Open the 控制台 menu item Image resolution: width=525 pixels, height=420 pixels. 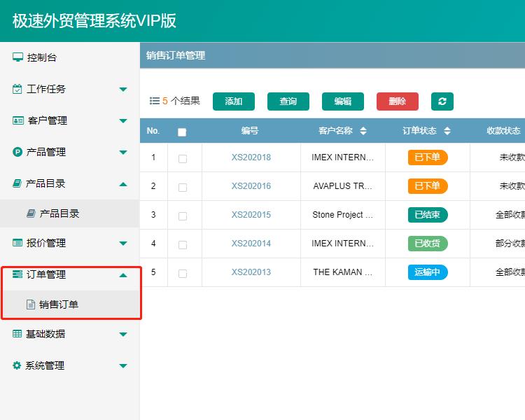41,57
